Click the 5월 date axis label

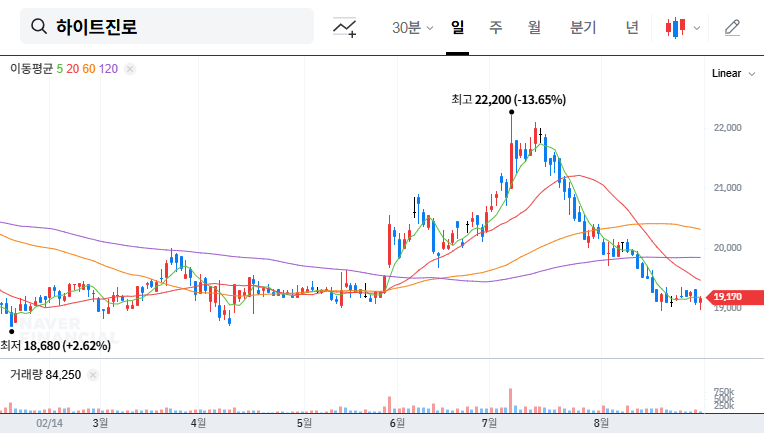304,423
